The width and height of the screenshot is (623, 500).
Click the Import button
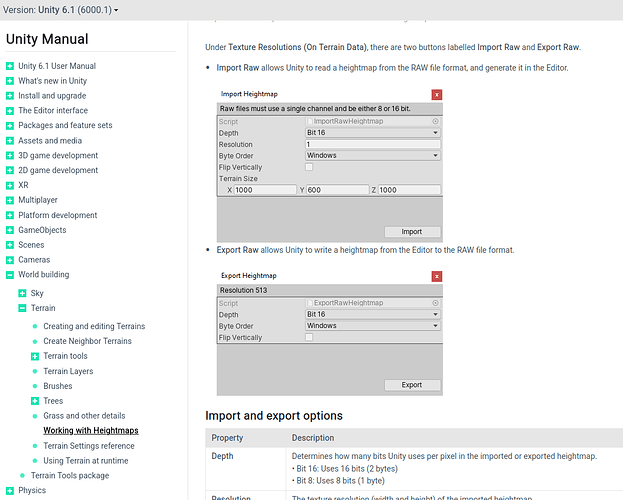point(412,232)
